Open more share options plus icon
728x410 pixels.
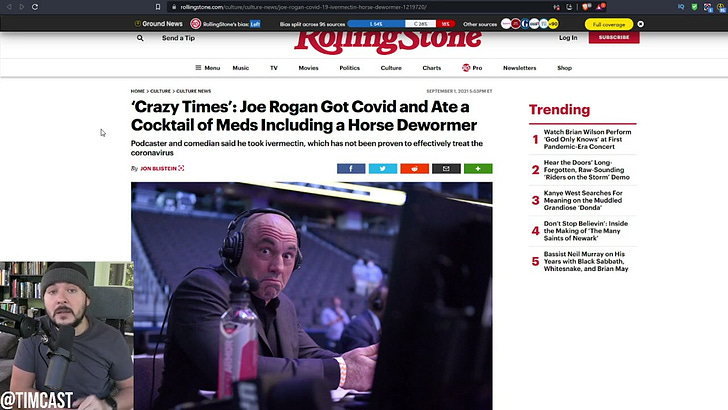[478, 169]
